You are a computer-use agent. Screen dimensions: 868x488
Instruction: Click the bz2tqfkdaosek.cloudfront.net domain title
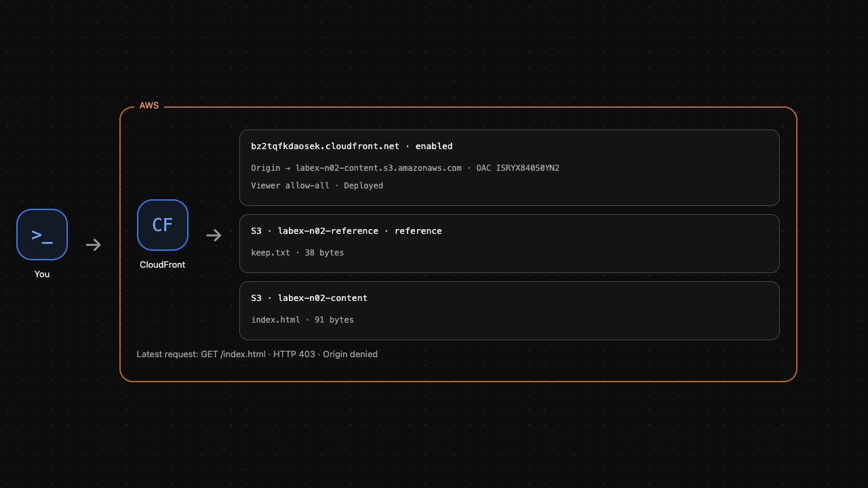325,146
